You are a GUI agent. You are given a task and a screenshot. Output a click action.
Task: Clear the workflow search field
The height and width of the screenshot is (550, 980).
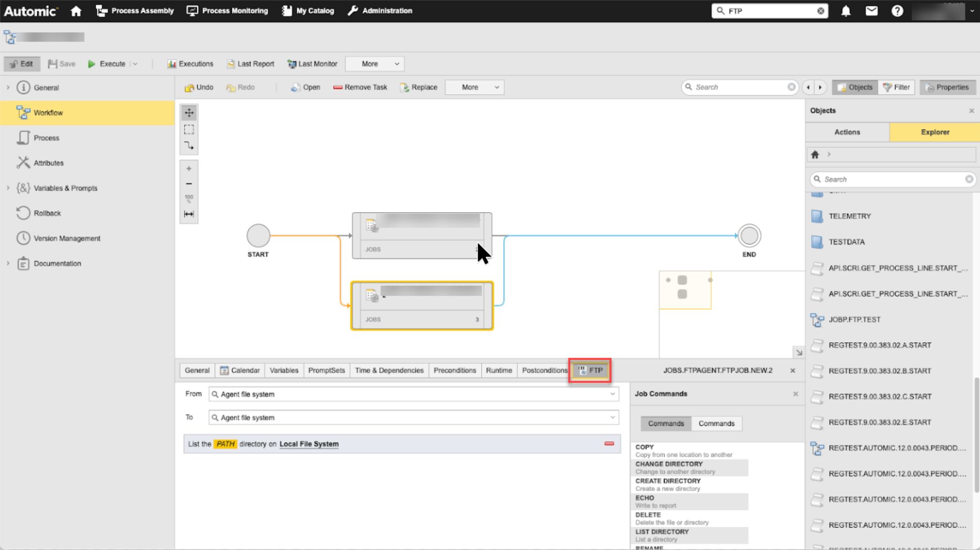click(791, 87)
